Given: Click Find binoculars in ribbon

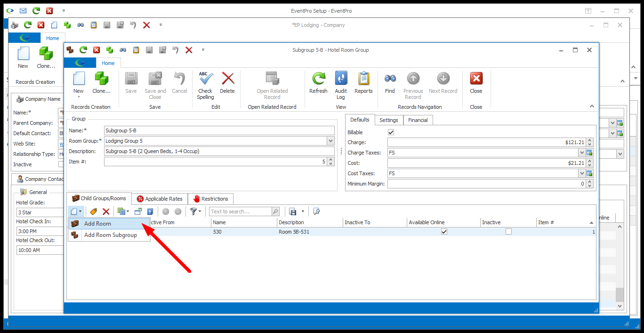Looking at the screenshot, I should 390,83.
